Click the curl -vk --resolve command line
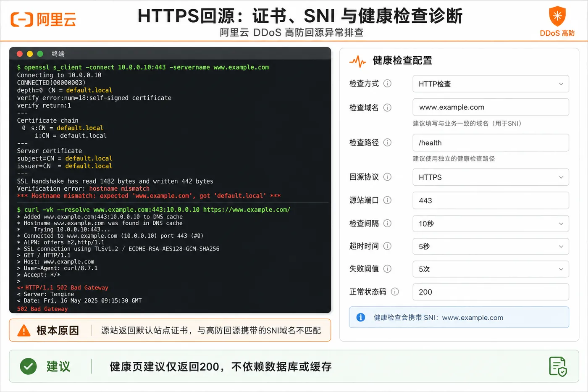This screenshot has width=588, height=392. 153,210
